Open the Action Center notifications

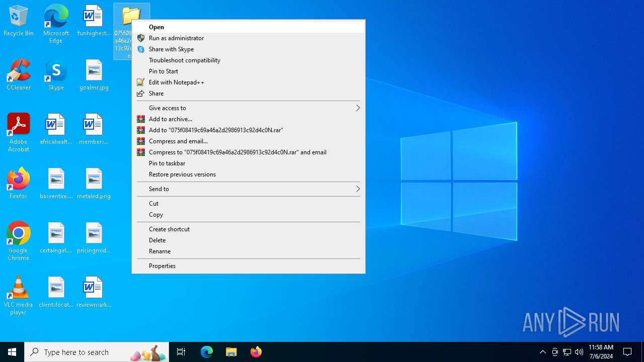tap(627, 352)
